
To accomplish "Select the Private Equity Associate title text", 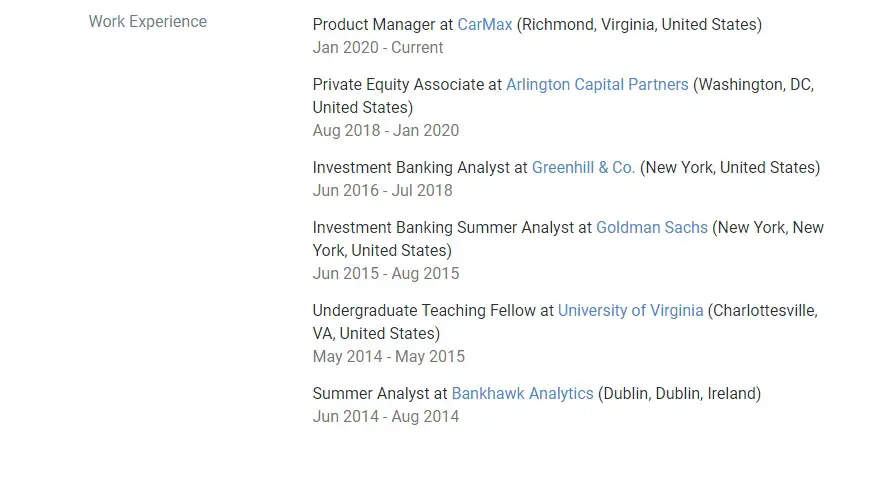I will [398, 84].
